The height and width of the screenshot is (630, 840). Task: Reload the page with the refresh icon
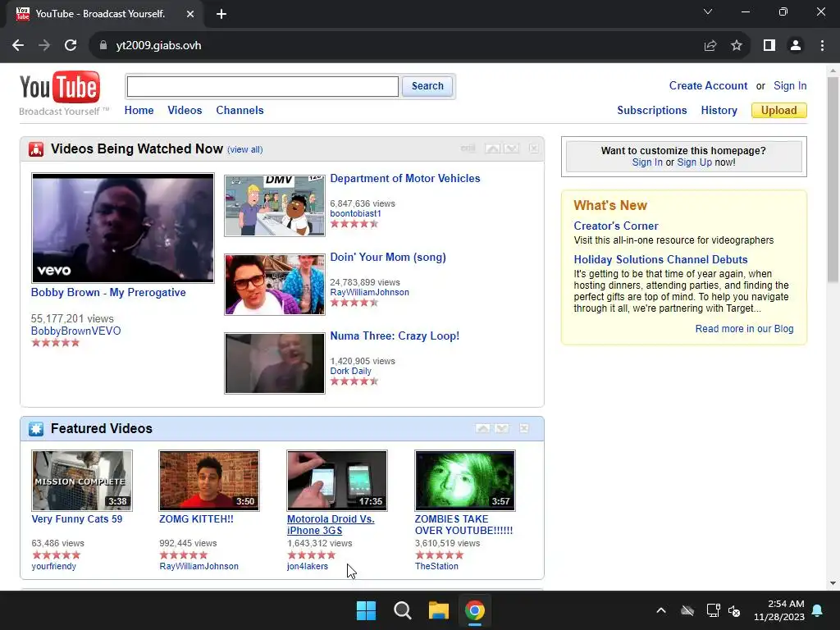click(71, 46)
